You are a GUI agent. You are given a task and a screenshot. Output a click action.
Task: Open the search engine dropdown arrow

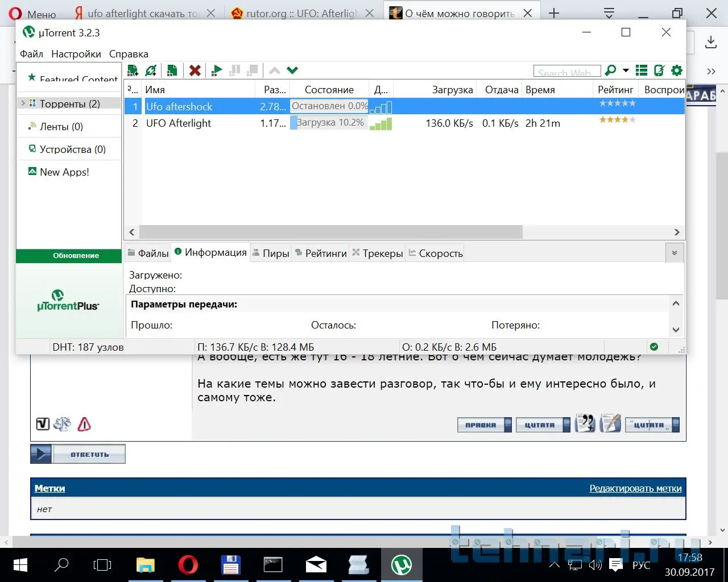[626, 70]
